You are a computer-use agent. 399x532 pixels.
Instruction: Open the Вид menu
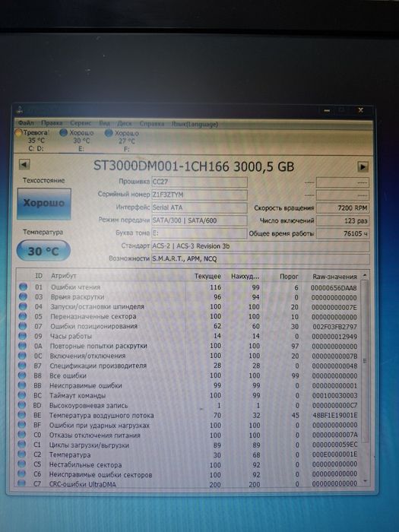(x=104, y=123)
